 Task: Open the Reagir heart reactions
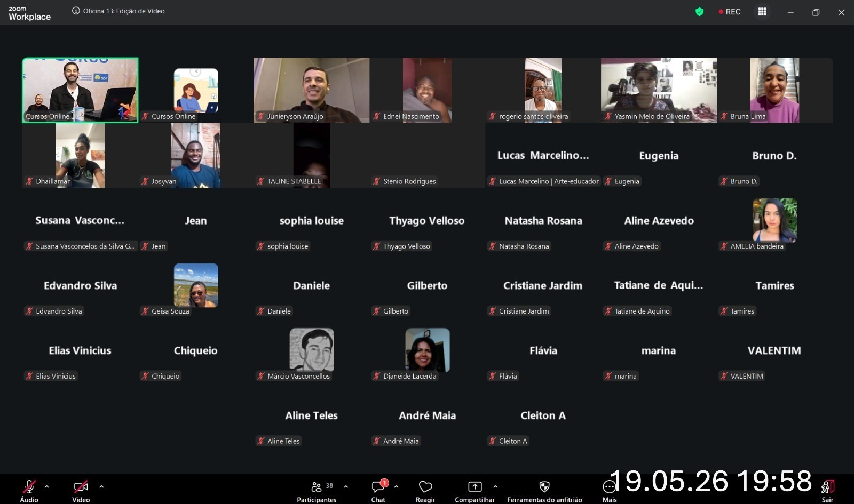tap(425, 486)
